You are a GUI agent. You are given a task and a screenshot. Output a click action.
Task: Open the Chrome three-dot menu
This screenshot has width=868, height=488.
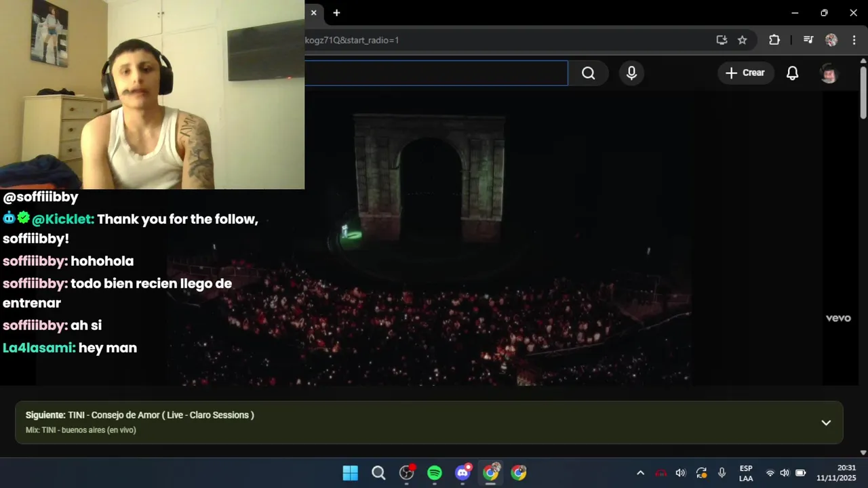854,40
